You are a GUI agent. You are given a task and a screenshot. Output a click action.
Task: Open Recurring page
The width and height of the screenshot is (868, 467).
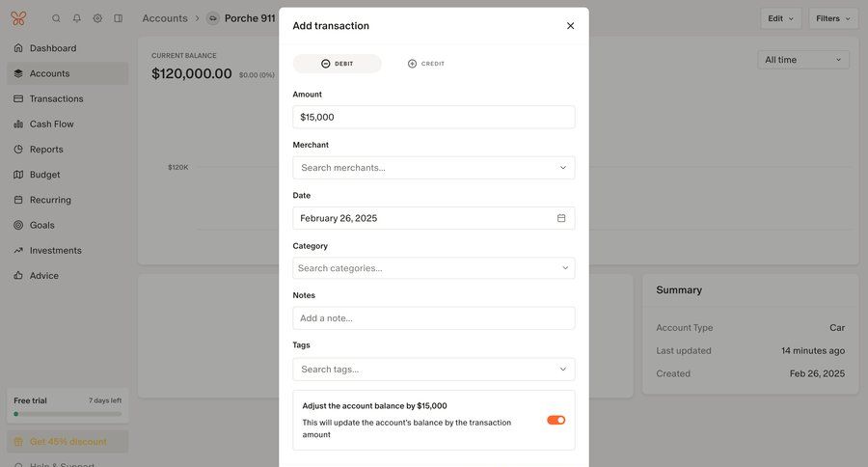coord(68,200)
